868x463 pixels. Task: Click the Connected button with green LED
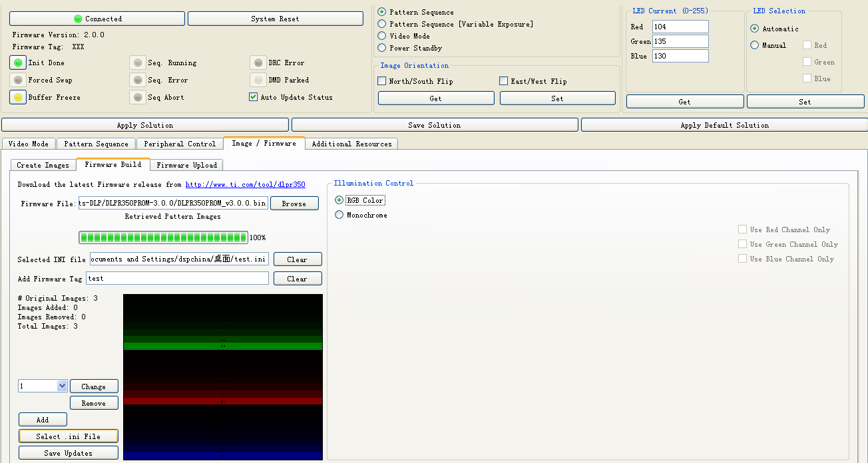click(97, 19)
